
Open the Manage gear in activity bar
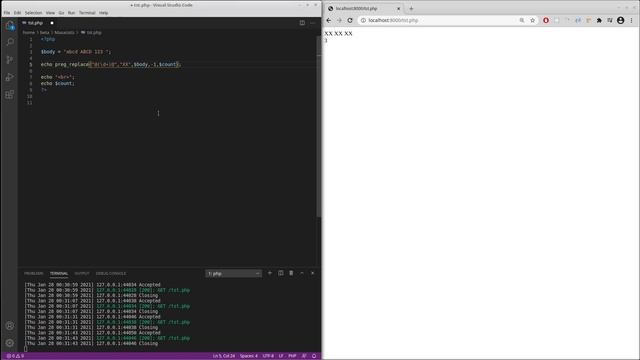pyautogui.click(x=10, y=343)
